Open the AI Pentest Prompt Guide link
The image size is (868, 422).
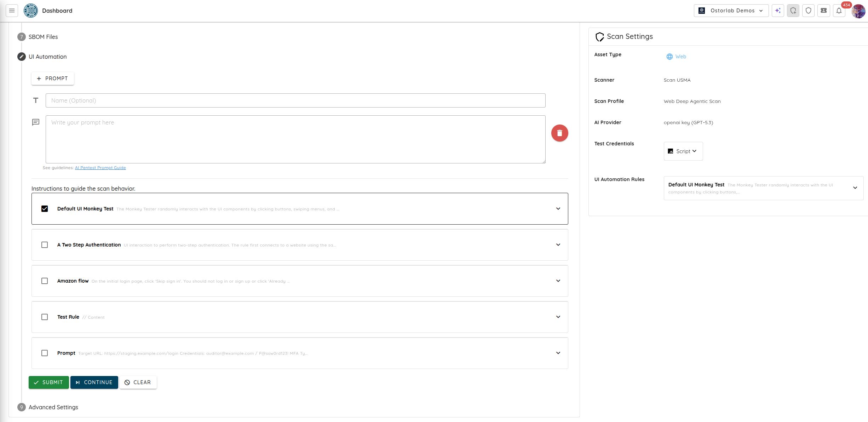[100, 167]
